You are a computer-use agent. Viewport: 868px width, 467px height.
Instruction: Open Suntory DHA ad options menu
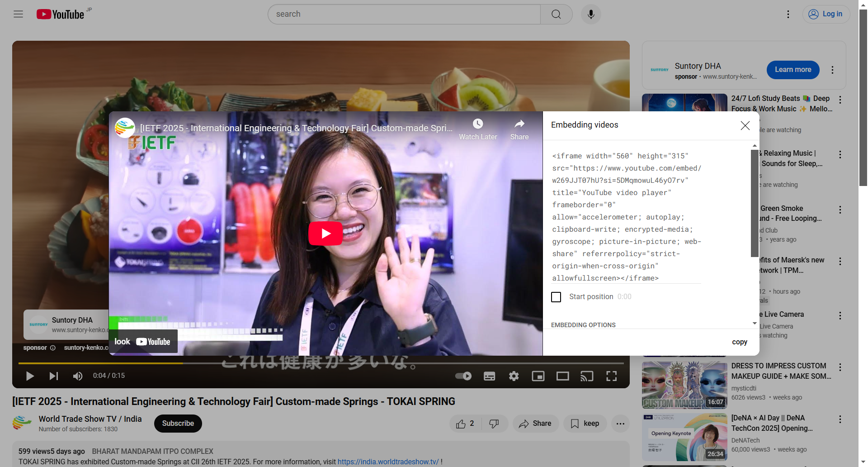[832, 70]
